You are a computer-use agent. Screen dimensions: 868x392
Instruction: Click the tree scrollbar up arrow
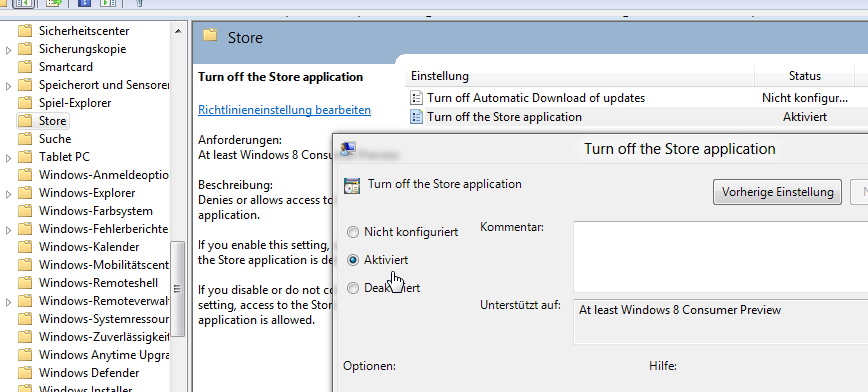[178, 31]
